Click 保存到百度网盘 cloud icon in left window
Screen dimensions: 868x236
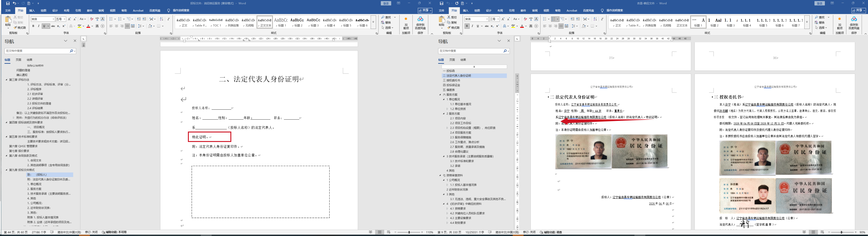tap(420, 19)
